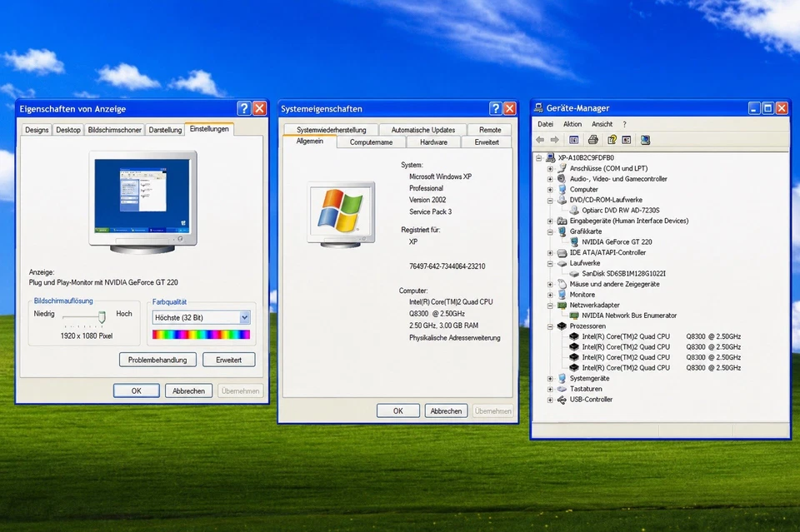
Task: Open the Remote tab
Action: tap(490, 130)
